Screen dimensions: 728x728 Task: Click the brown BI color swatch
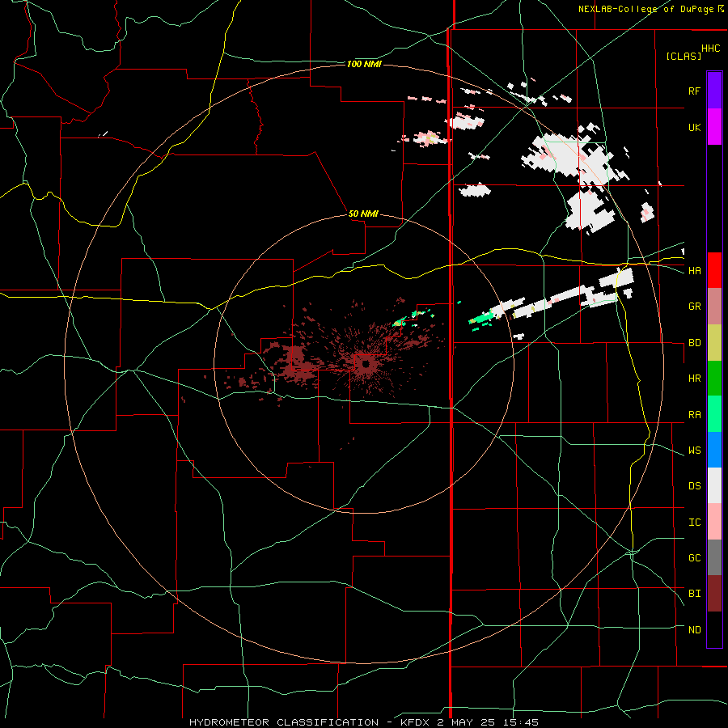714,594
